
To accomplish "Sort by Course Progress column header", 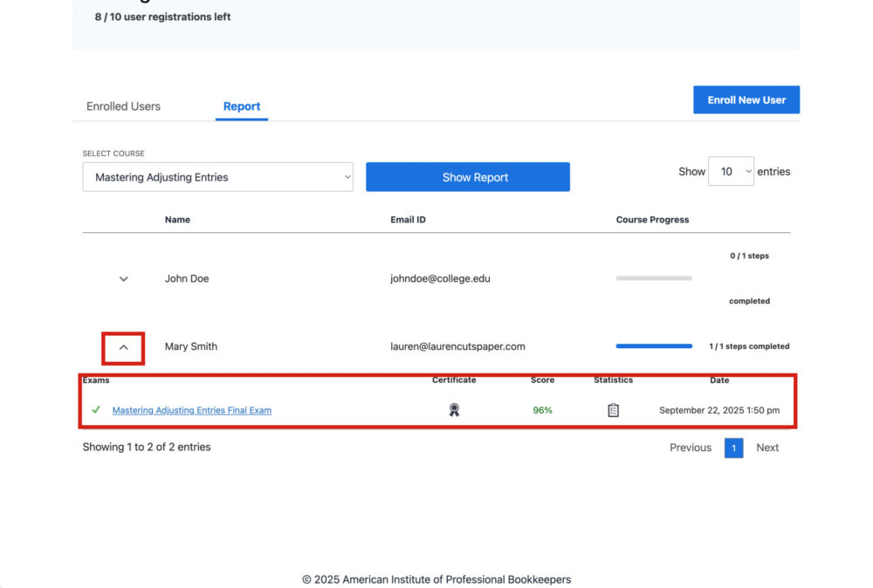I will pos(652,220).
